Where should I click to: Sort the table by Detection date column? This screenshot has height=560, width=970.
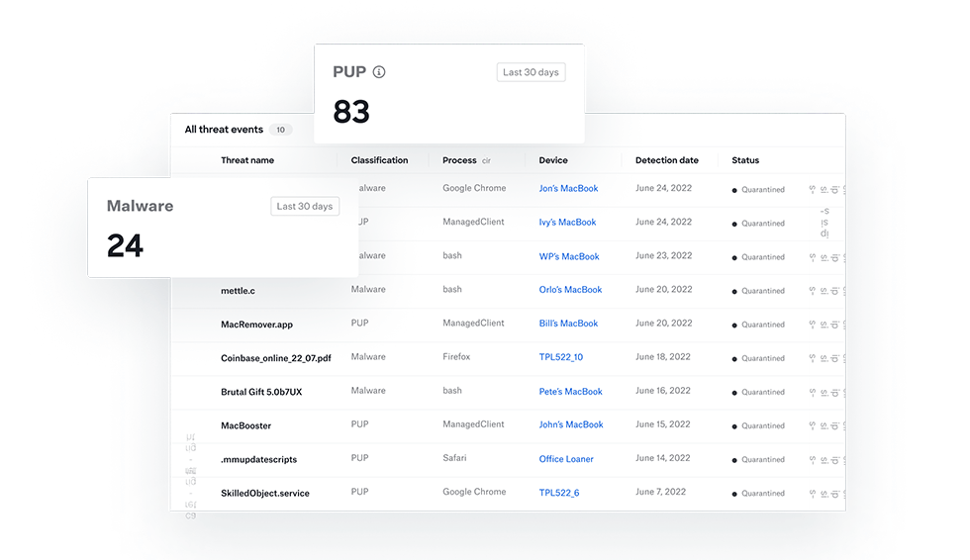666,160
